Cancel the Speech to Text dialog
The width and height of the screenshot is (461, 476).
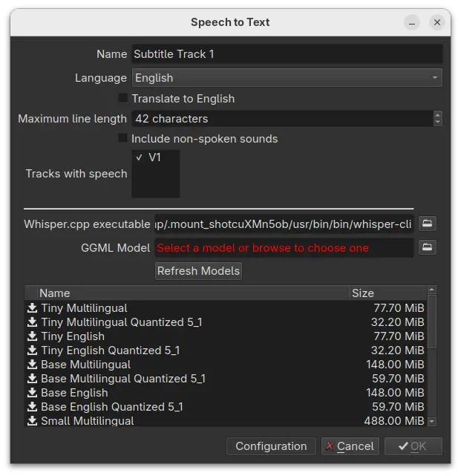(x=350, y=446)
